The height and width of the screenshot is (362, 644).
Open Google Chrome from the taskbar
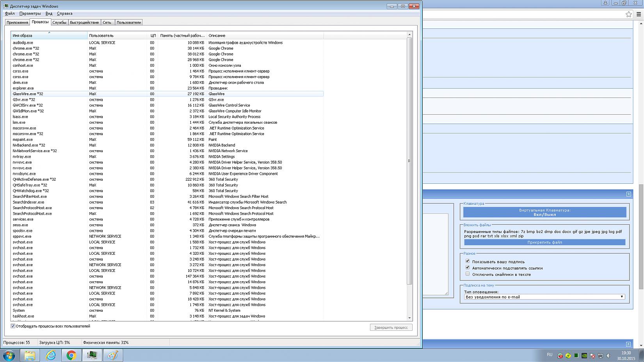point(71,355)
